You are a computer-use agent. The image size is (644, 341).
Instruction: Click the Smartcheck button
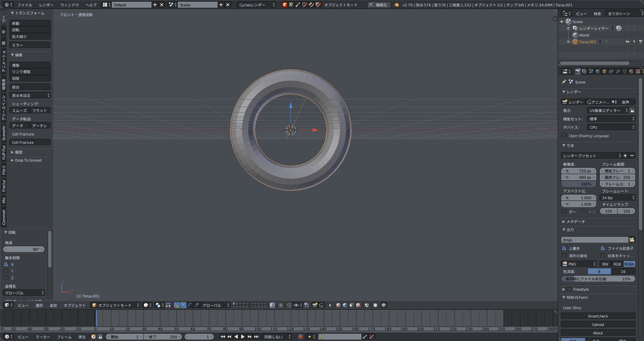(x=598, y=316)
